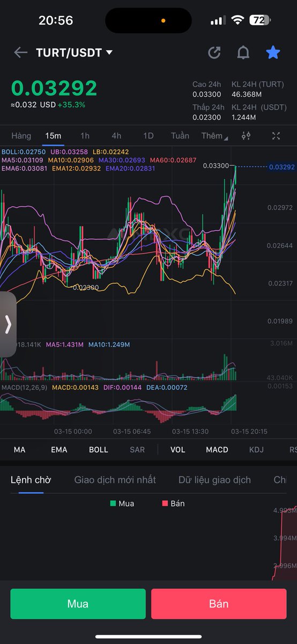The height and width of the screenshot is (644, 297).
Task: Enable the KDJ sub-indicator
Action: point(256,450)
